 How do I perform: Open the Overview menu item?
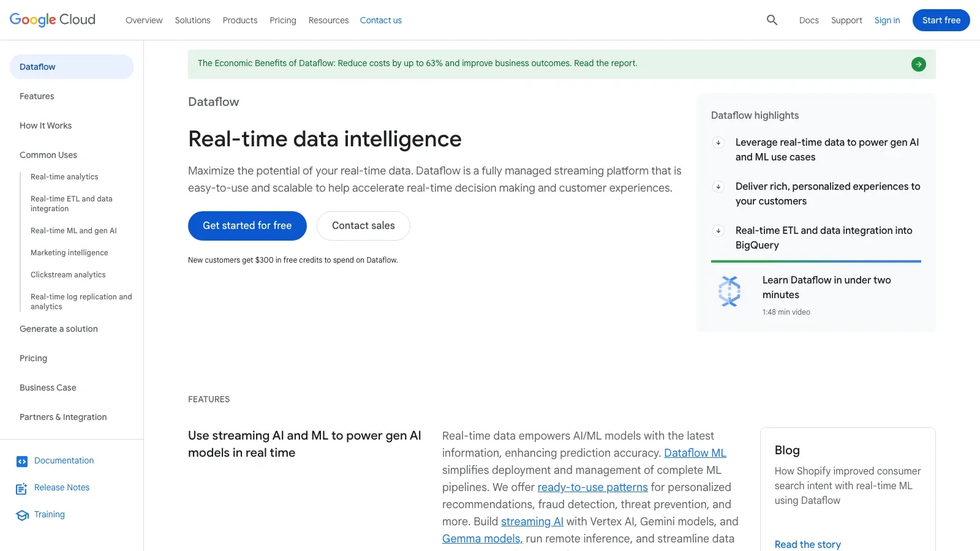144,20
